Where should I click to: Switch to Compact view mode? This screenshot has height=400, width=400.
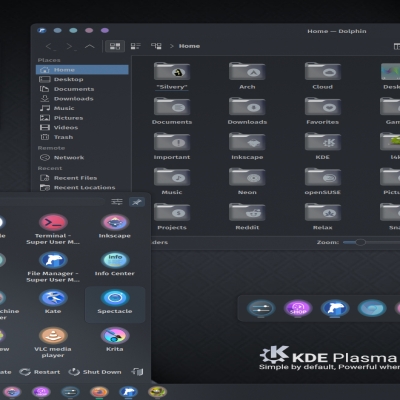135,46
